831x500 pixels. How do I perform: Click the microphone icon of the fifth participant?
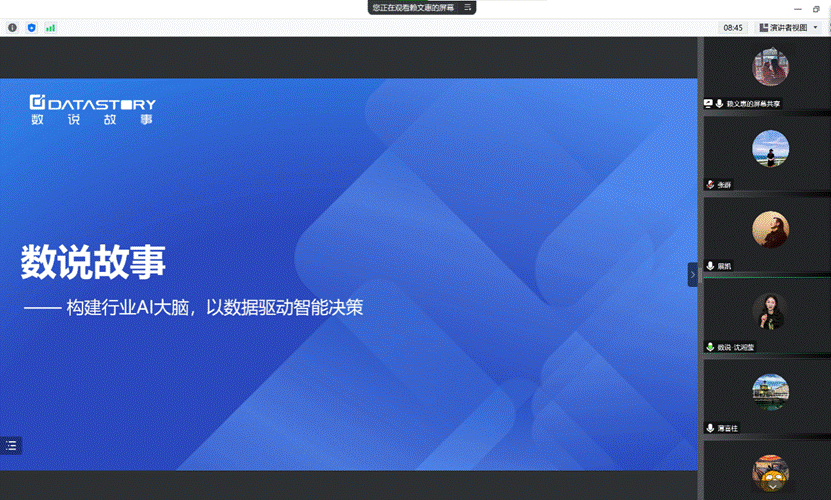pos(710,428)
